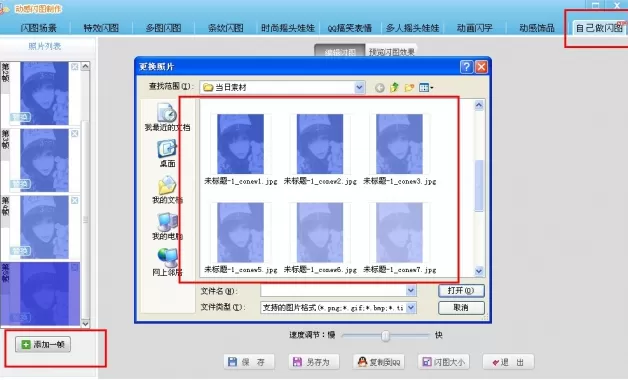Click the 退出 button
628x380 pixels.
[x=508, y=362]
